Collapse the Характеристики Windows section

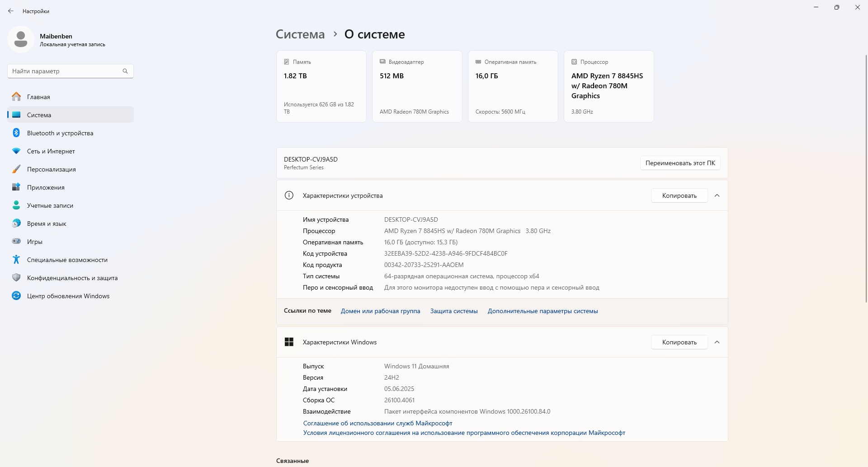coord(717,342)
